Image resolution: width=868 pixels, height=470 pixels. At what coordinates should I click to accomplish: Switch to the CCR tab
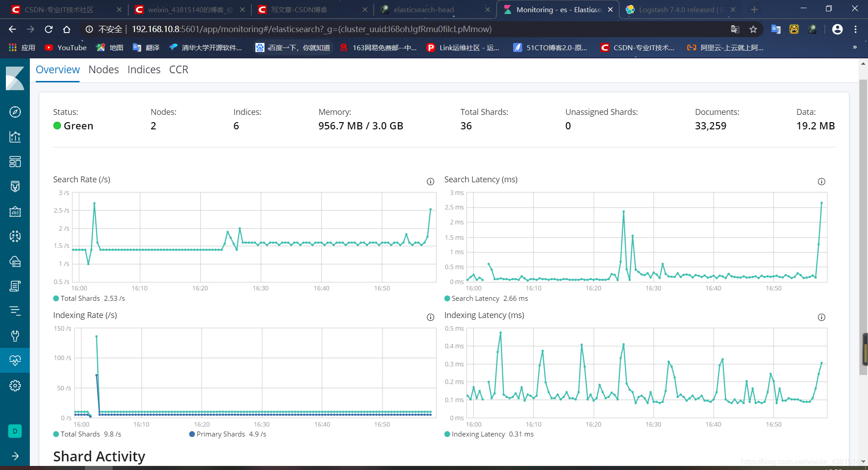tap(179, 70)
